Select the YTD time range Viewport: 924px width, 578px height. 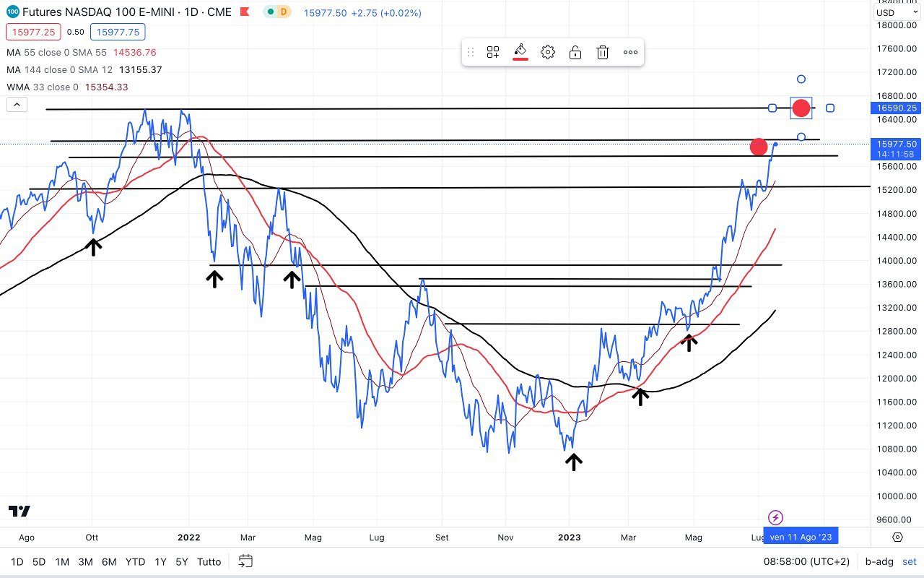[135, 561]
